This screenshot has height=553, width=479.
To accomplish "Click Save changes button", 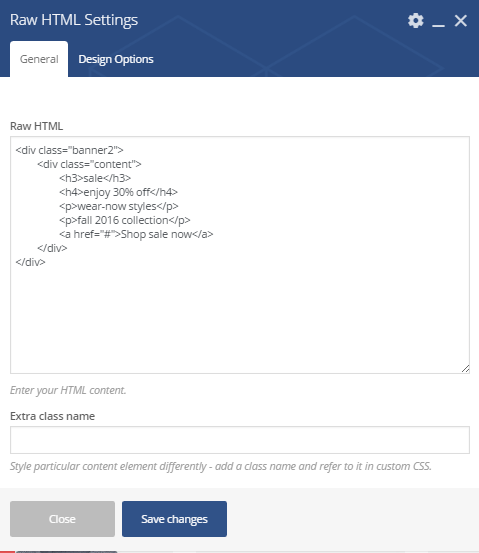I will pyautogui.click(x=174, y=519).
